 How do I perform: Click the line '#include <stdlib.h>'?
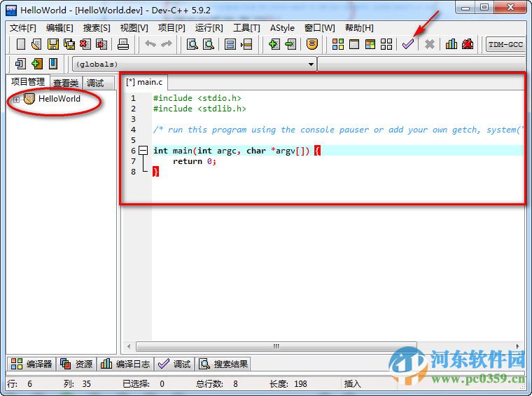point(199,109)
